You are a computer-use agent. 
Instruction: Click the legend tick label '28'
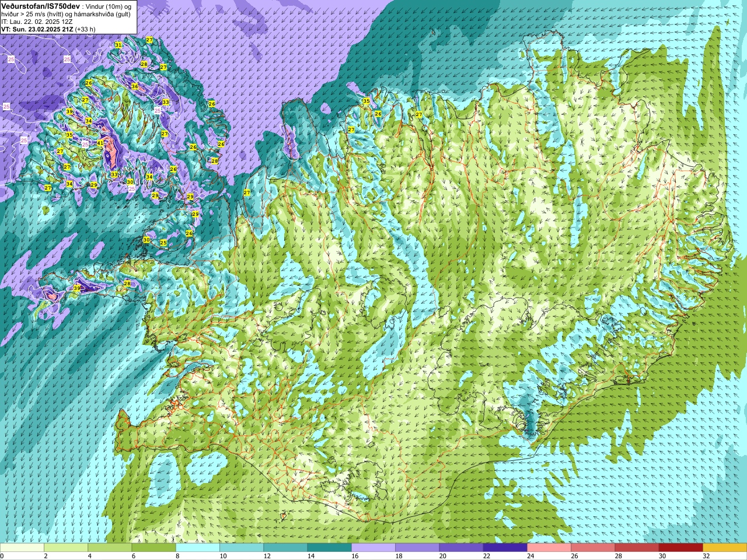pos(619,556)
